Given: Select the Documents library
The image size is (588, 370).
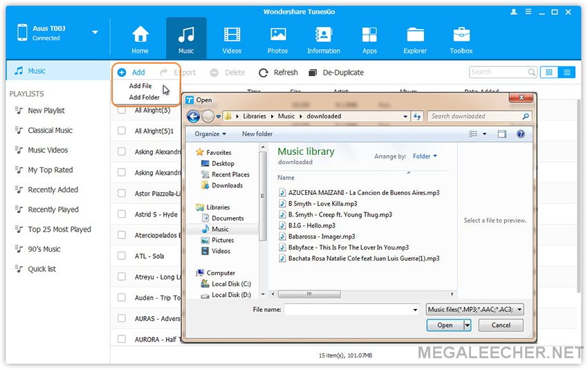Looking at the screenshot, I should click(x=223, y=218).
